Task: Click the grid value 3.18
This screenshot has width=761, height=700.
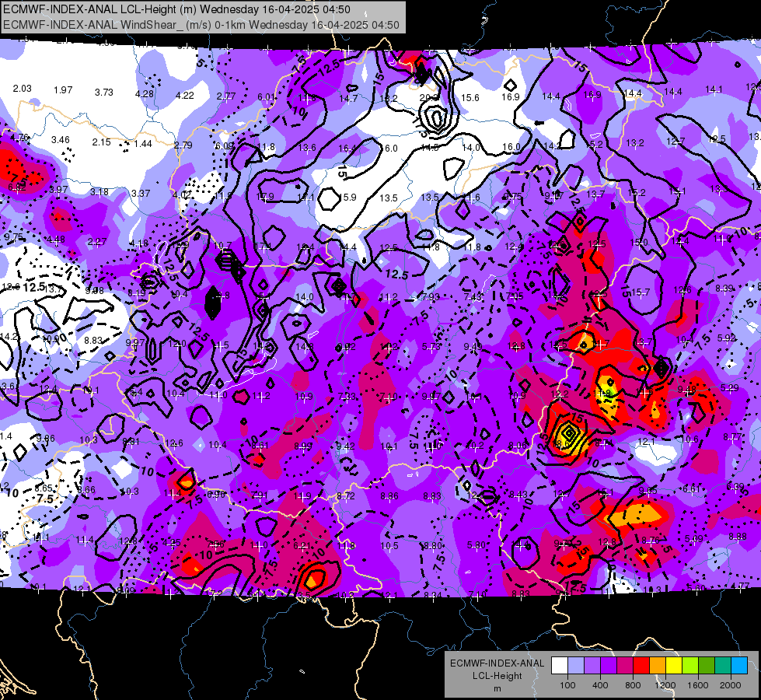Action: (x=99, y=191)
